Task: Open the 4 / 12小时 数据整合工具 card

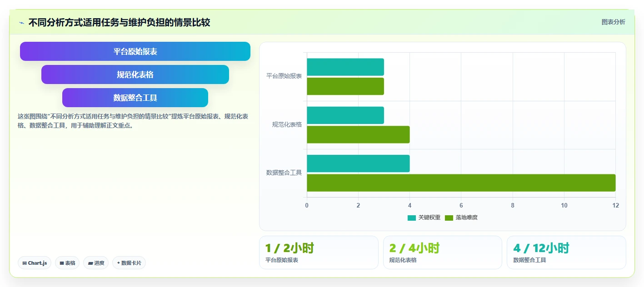Action: [566, 252]
